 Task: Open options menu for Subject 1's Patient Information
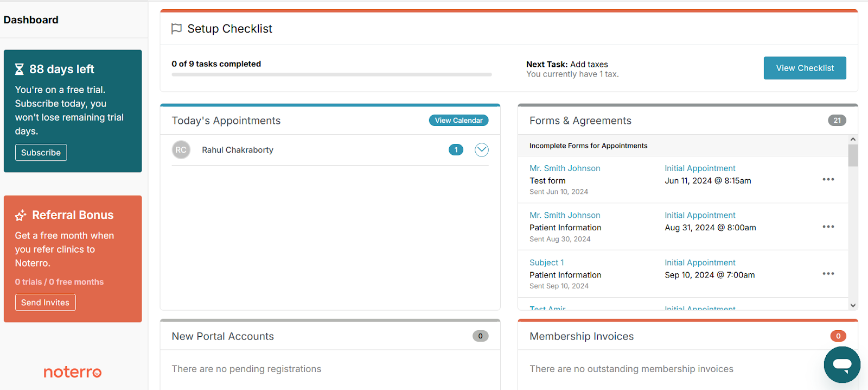[x=828, y=273]
